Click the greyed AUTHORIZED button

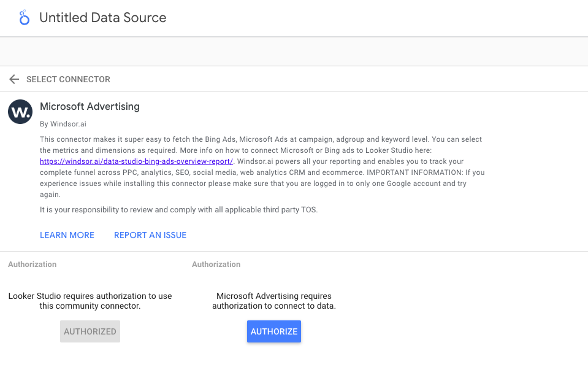pyautogui.click(x=90, y=331)
